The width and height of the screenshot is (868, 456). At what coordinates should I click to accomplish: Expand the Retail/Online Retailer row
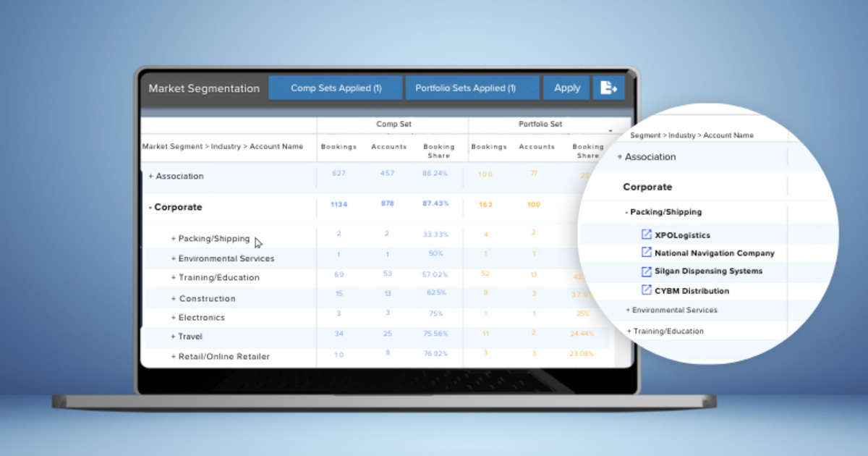(x=174, y=357)
